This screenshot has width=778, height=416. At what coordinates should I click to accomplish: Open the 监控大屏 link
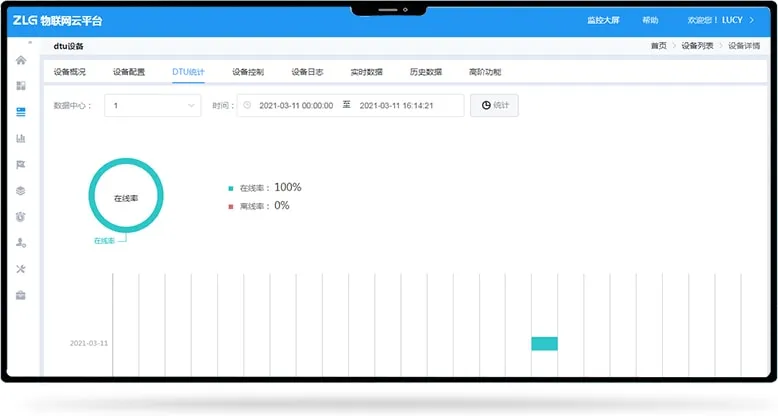(x=602, y=20)
